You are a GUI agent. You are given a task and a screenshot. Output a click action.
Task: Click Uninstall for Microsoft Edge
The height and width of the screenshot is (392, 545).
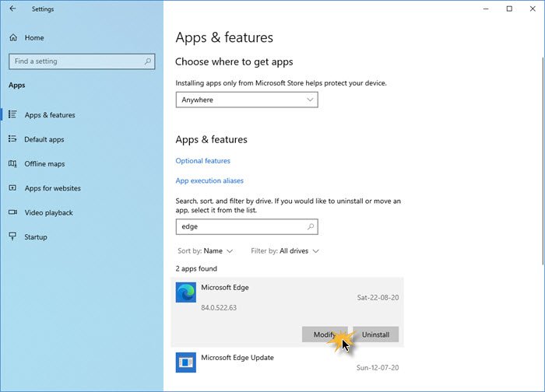[376, 334]
